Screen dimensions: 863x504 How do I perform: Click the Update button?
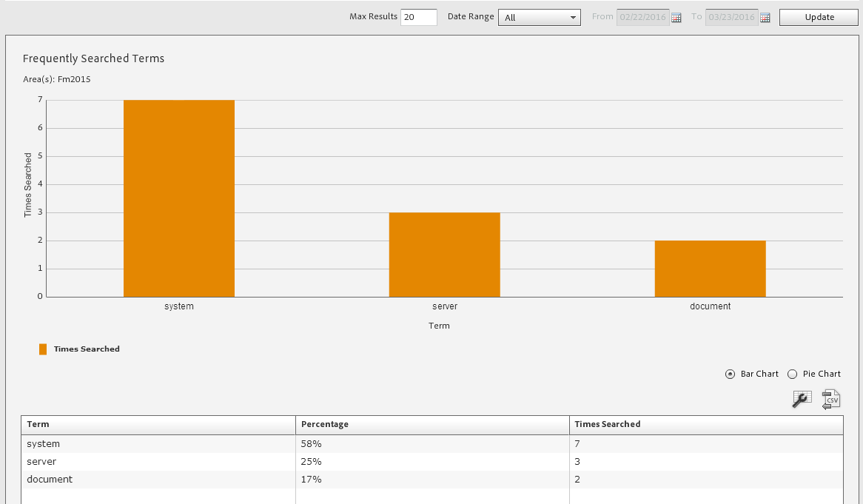[x=818, y=16]
